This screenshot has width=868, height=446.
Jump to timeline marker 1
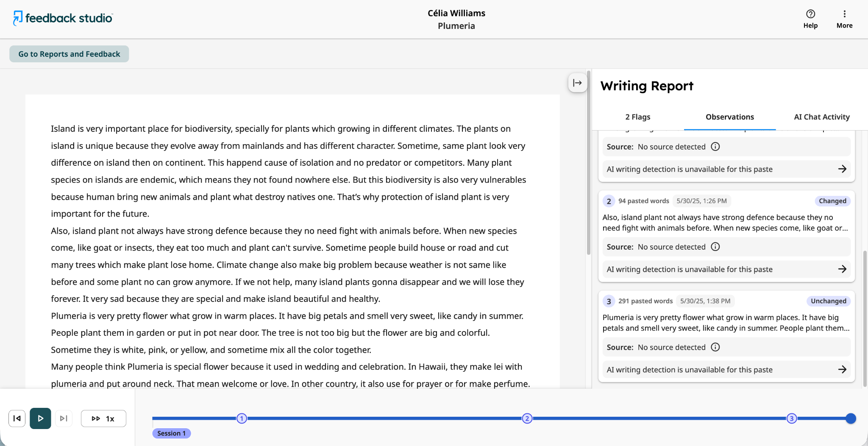point(242,418)
